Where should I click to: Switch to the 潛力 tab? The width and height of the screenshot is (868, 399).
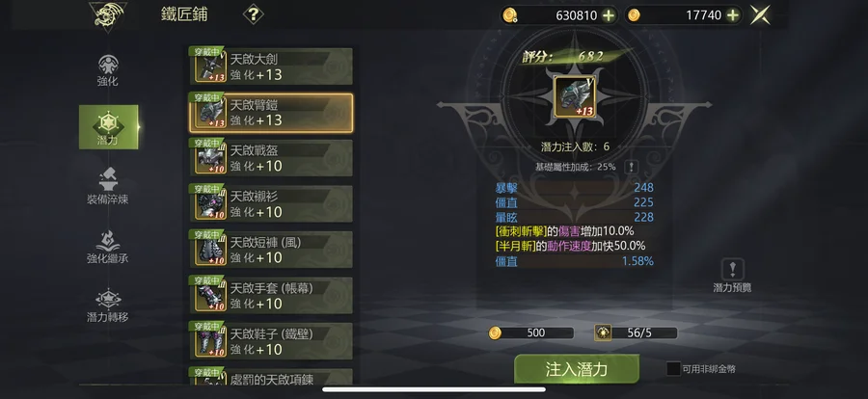108,127
